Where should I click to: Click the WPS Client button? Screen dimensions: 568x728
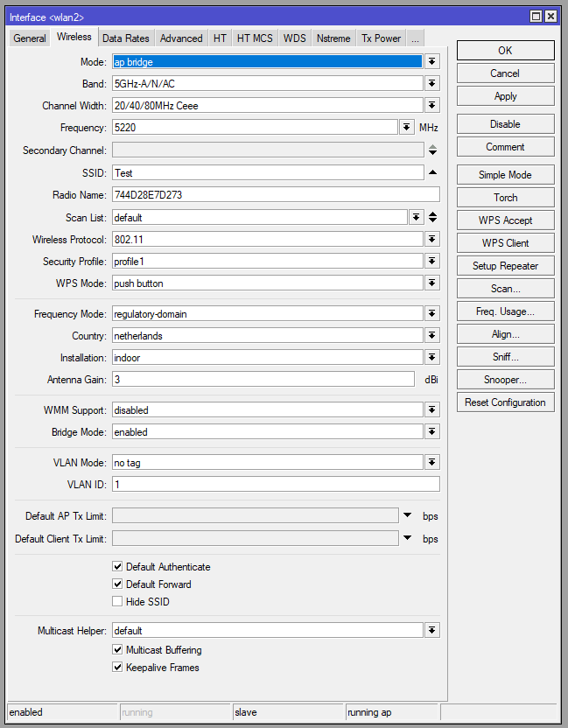[505, 243]
